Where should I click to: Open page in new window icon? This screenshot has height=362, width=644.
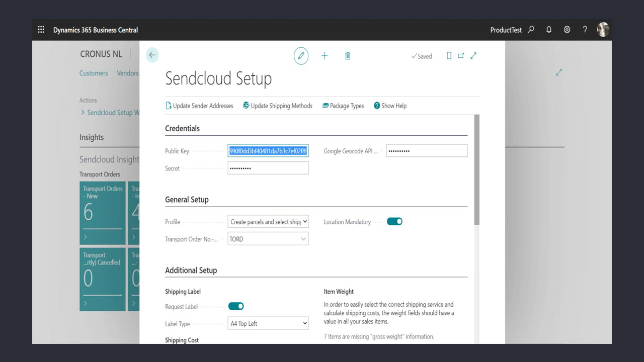coord(461,56)
